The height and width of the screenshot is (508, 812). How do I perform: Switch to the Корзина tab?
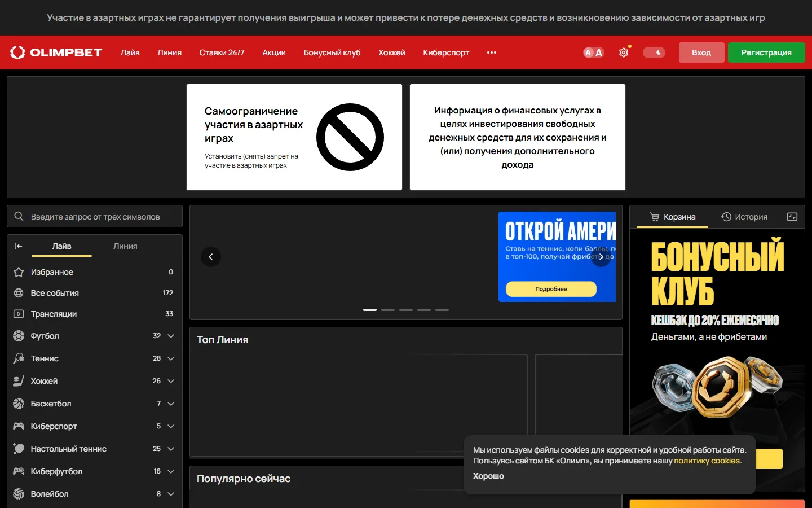(x=672, y=217)
